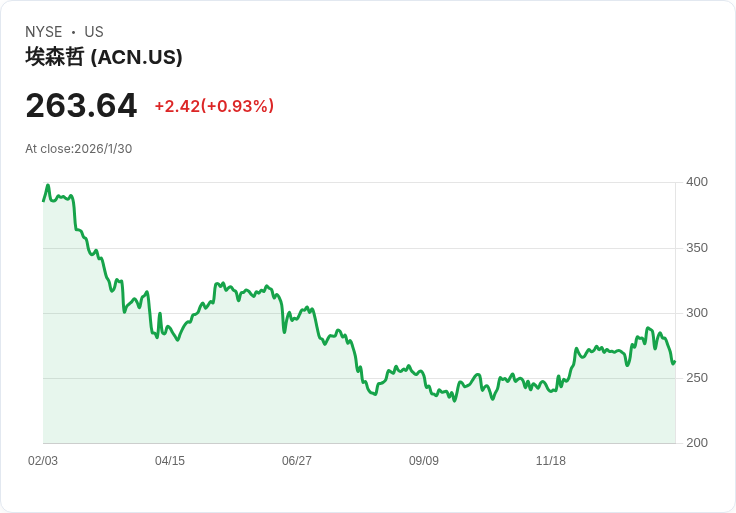Click the 06/27 date on x-axis
Image resolution: width=736 pixels, height=513 pixels.
pyautogui.click(x=297, y=461)
